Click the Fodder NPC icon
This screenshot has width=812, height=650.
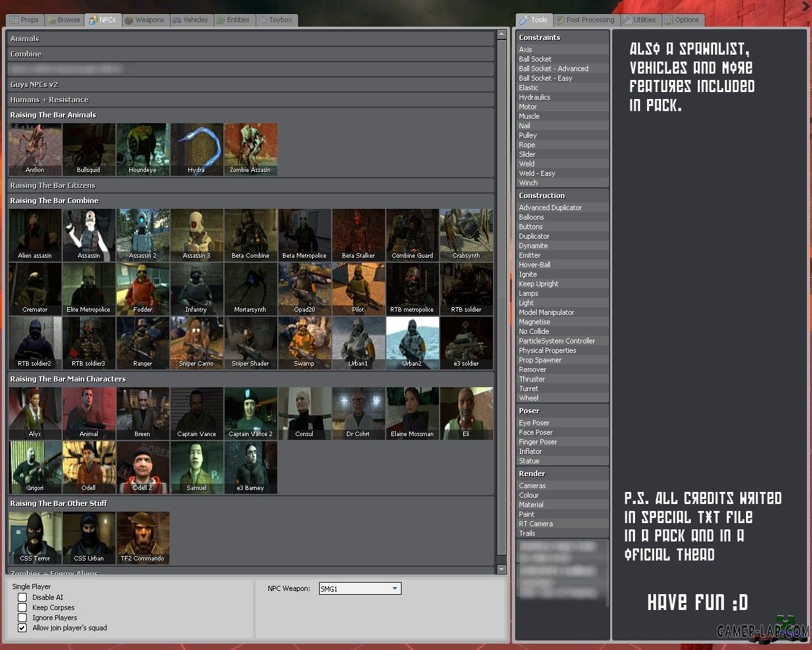(143, 289)
